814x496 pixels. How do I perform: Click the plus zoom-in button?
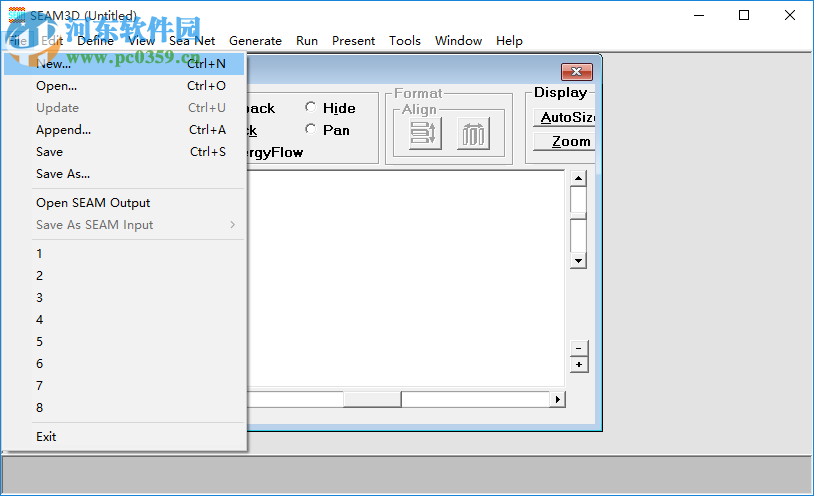click(x=579, y=365)
